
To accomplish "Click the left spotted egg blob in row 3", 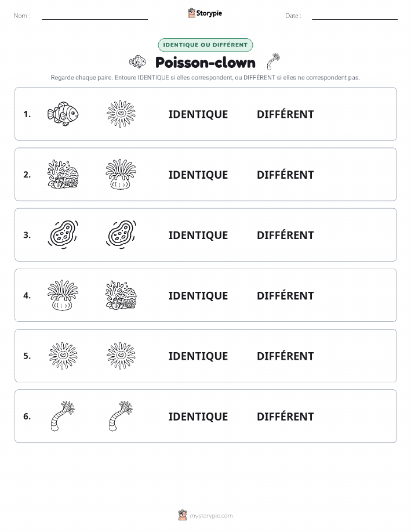I will (x=63, y=235).
